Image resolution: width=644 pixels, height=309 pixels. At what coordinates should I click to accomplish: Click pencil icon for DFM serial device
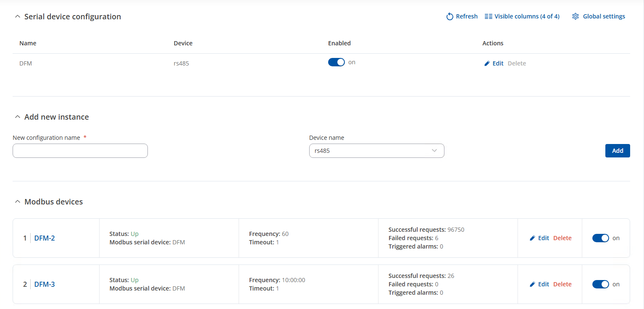click(x=487, y=63)
